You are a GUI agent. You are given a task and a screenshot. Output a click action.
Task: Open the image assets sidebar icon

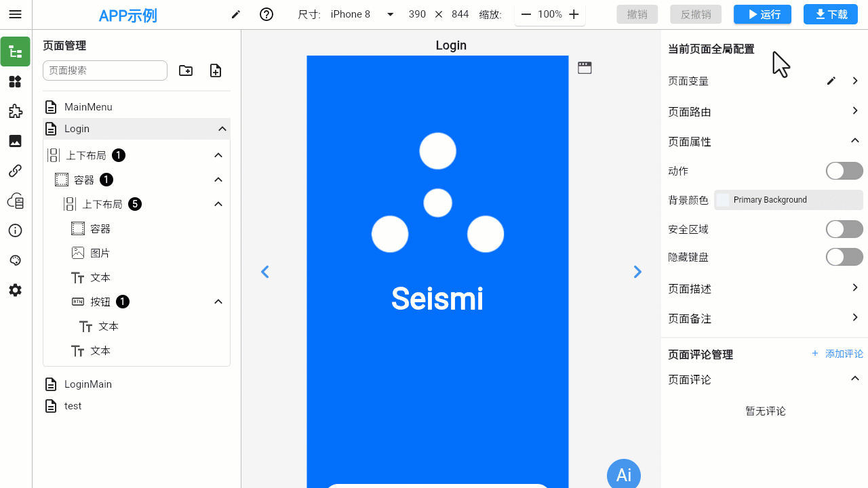tap(15, 141)
